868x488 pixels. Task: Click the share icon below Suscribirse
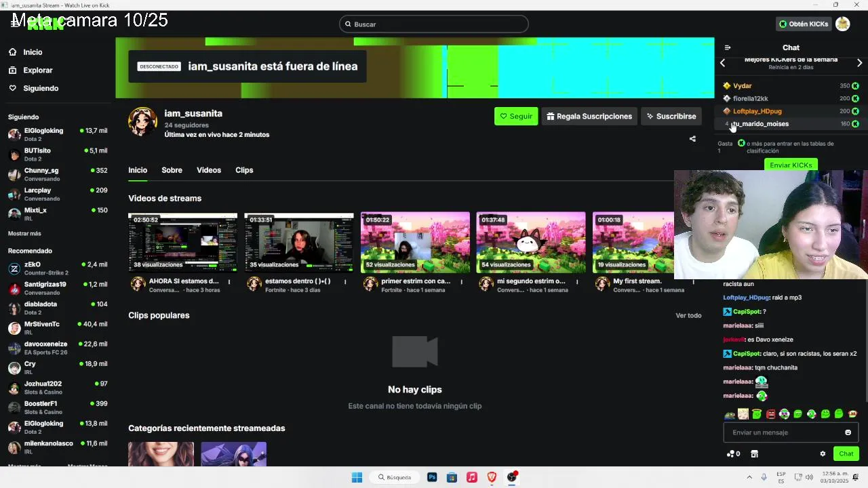692,139
